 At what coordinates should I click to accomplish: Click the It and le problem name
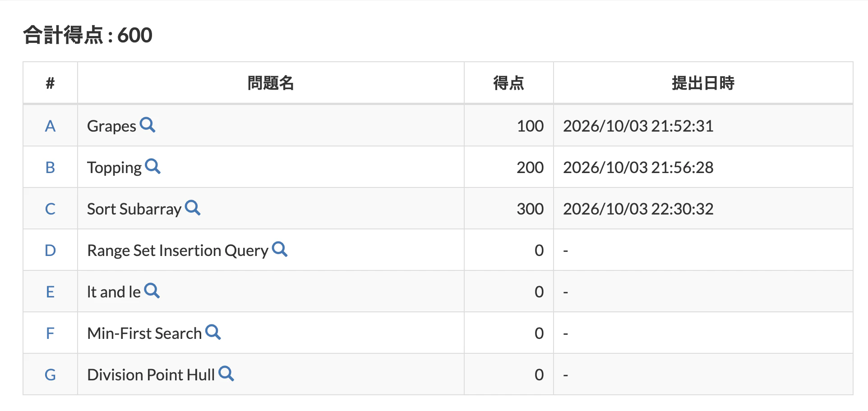pyautogui.click(x=114, y=292)
